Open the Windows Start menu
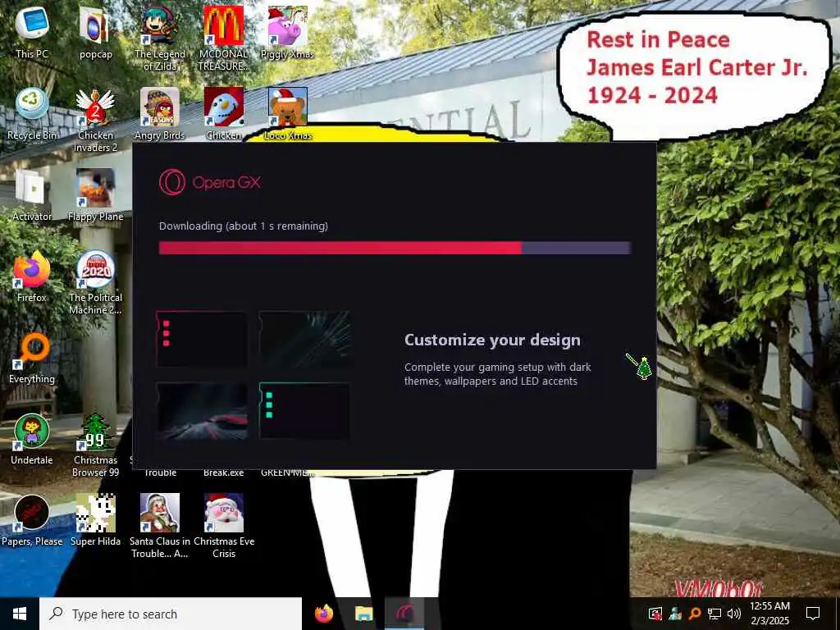The height and width of the screenshot is (630, 840). [20, 614]
